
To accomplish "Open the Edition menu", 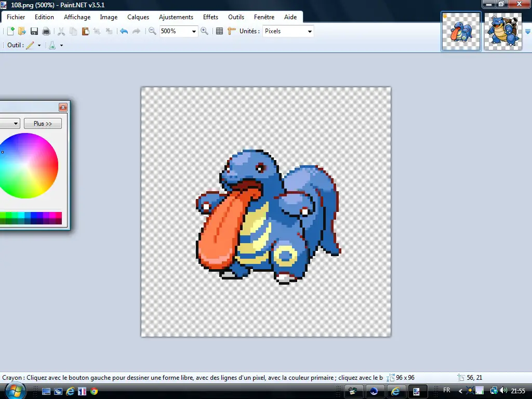I will [x=45, y=17].
